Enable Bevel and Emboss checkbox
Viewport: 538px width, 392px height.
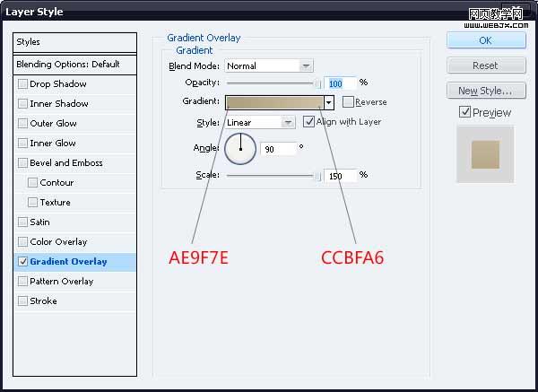pos(22,162)
